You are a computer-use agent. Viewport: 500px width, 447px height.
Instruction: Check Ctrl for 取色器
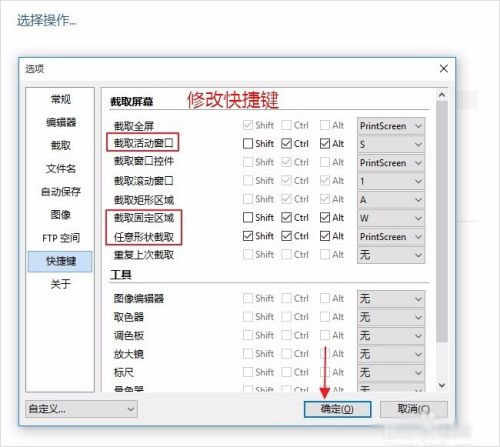point(286,316)
